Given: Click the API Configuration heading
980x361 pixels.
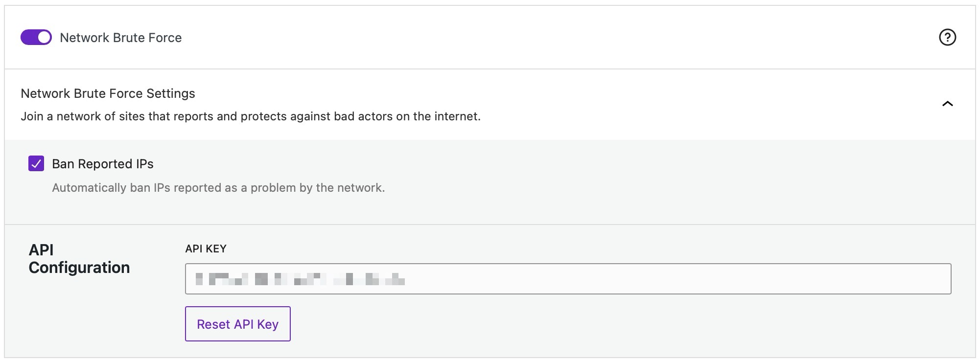Looking at the screenshot, I should (79, 259).
